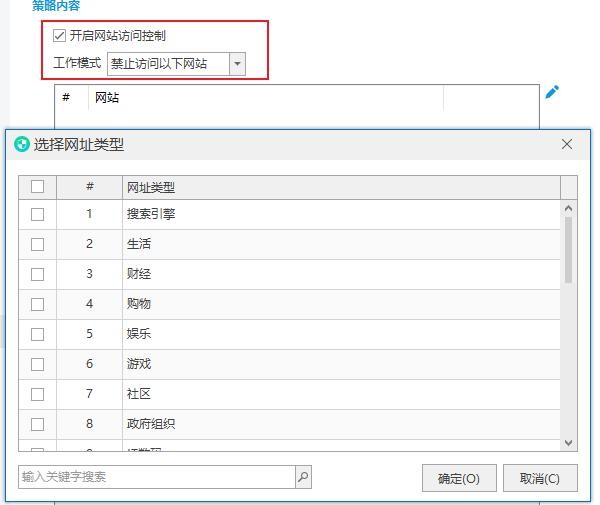This screenshot has width=600, height=505.
Task: Check the 搜索引擎 row checkbox
Action: (37, 214)
